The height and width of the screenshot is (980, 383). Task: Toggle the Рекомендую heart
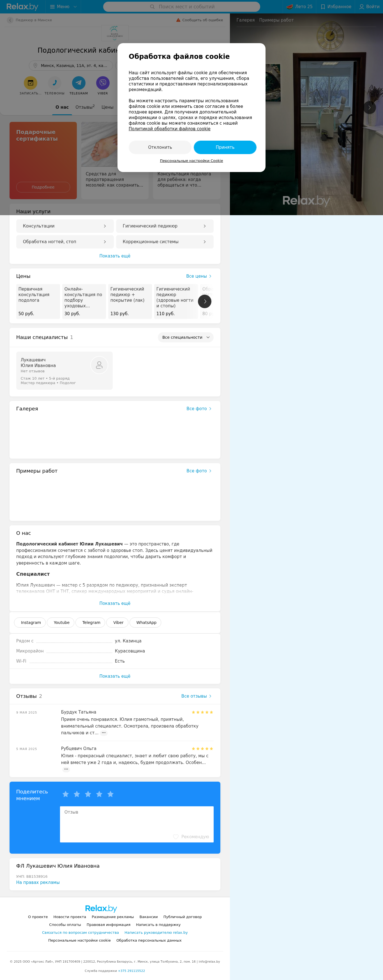click(191, 837)
